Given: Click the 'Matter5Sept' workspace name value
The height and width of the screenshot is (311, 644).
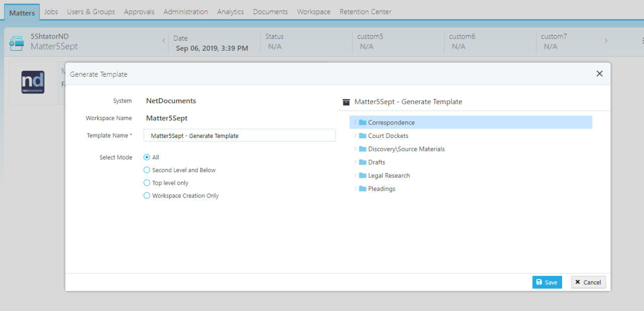Looking at the screenshot, I should [167, 118].
